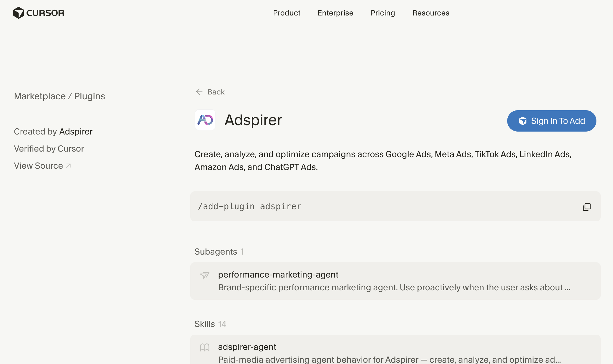
Task: Click the CURSOR wordmark in header
Action: pos(45,13)
